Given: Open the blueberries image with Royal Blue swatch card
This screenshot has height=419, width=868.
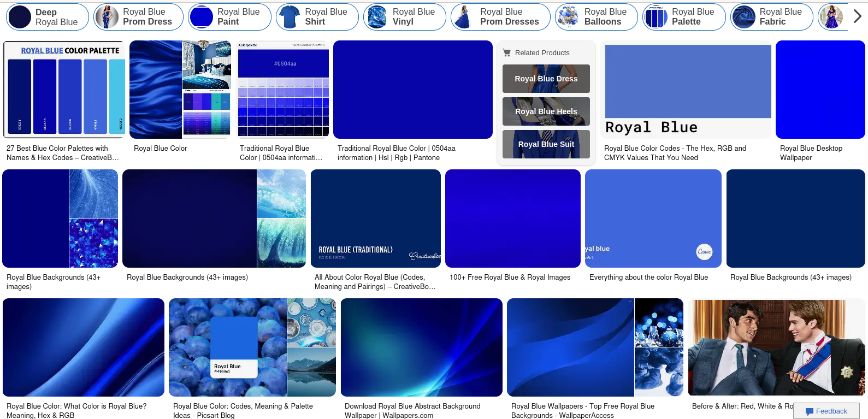Looking at the screenshot, I should [x=252, y=347].
